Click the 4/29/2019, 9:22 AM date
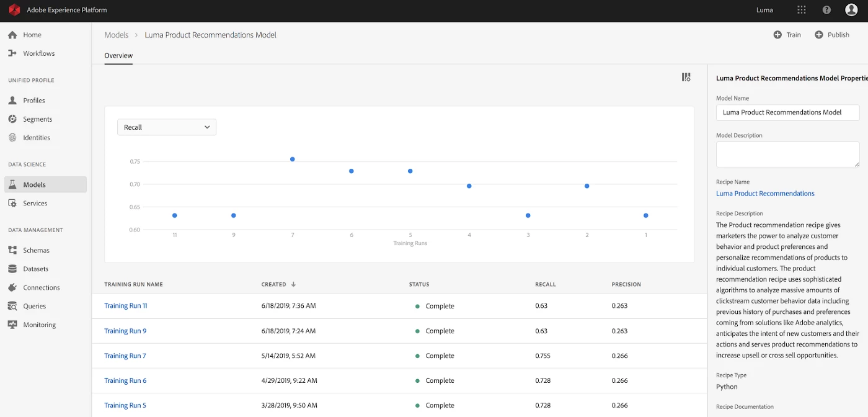The height and width of the screenshot is (417, 868). point(290,380)
